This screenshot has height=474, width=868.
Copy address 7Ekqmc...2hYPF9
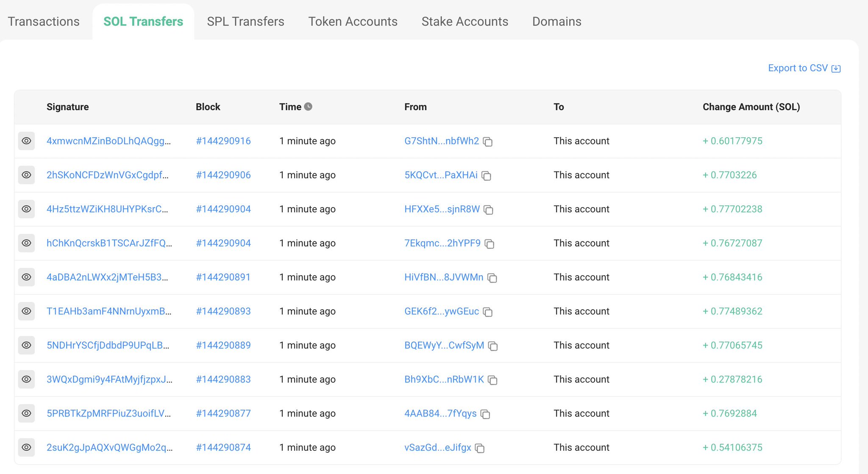(x=490, y=244)
